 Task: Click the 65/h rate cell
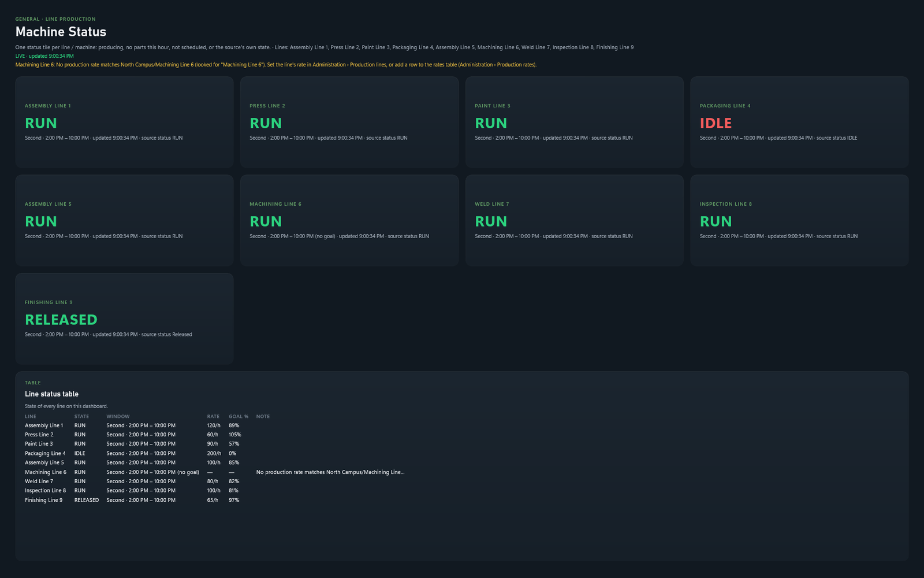click(213, 500)
